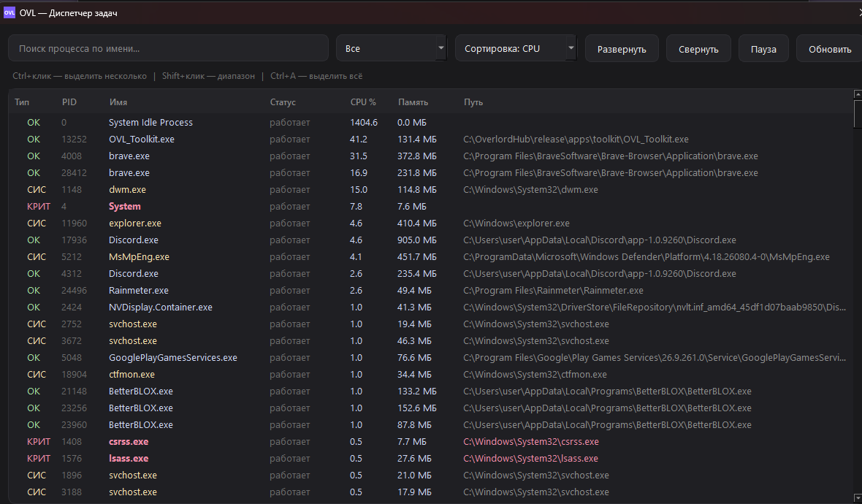
Task: Click the 'Развернуть' button
Action: pos(622,49)
